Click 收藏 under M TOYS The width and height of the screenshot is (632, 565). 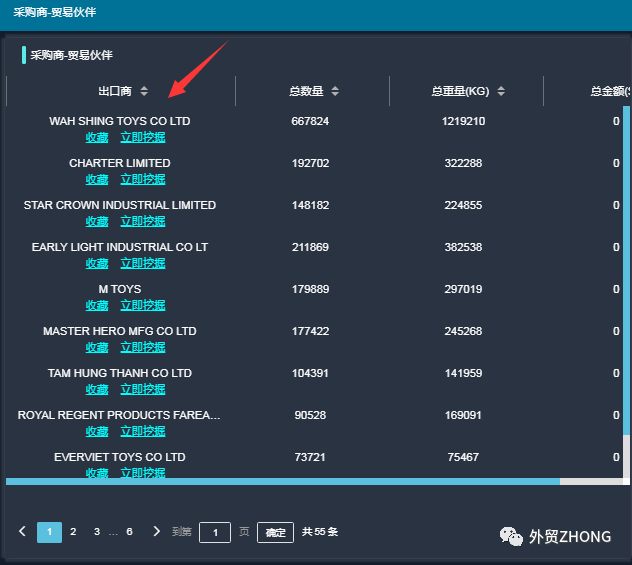click(x=97, y=305)
